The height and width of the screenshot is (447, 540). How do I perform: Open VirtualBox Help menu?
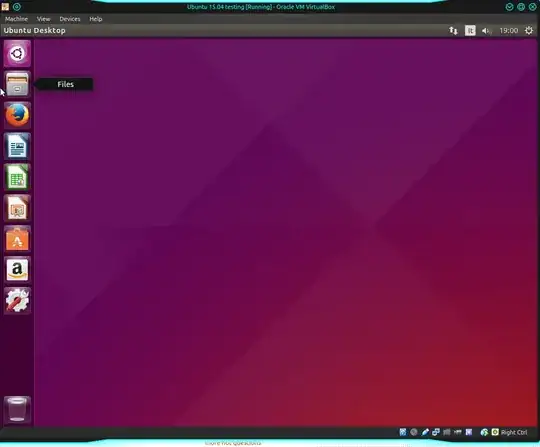click(x=96, y=19)
